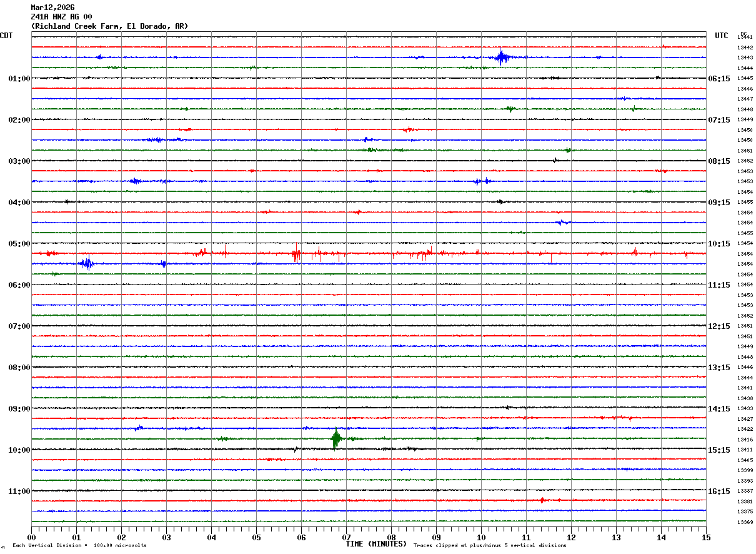
Task: Click the 11:15 UTC time label
Action: point(719,285)
